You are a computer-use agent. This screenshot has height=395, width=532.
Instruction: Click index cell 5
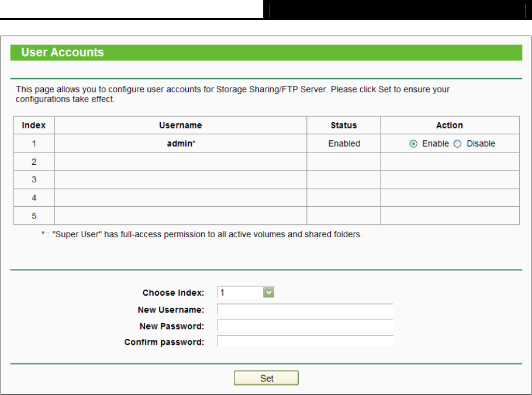[34, 216]
